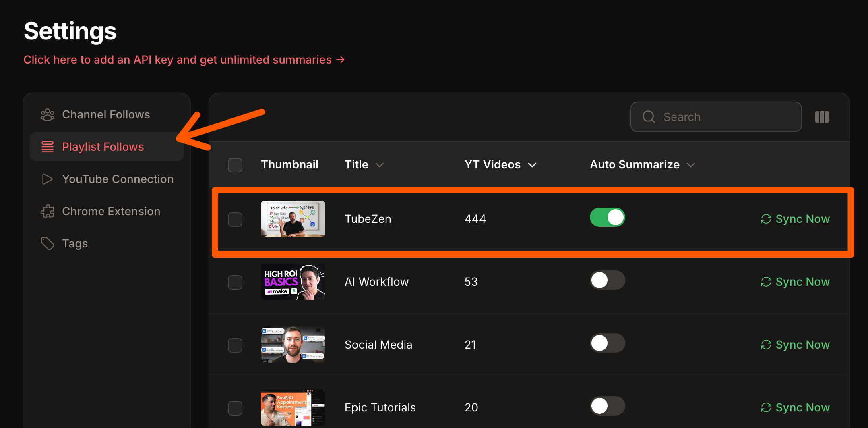Click the AI Workflow title text
This screenshot has width=868, height=428.
[x=376, y=282]
